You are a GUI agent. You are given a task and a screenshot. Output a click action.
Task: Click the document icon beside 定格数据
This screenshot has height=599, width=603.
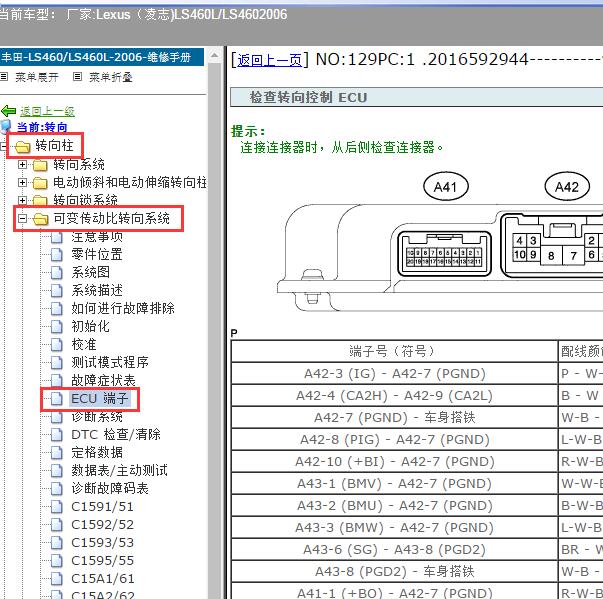(57, 453)
